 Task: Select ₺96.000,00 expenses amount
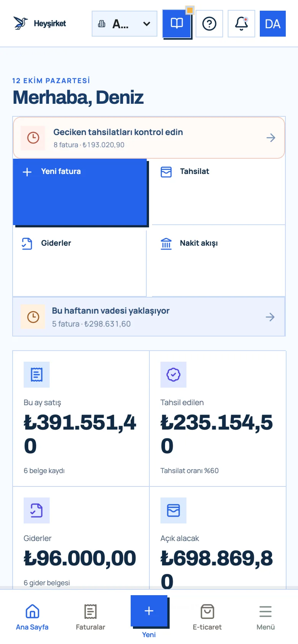pos(80,558)
